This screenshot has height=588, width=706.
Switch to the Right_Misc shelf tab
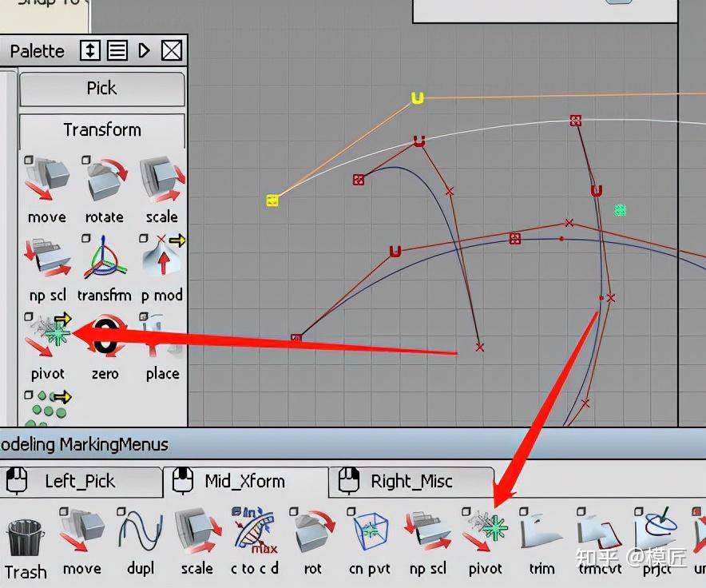click(411, 481)
